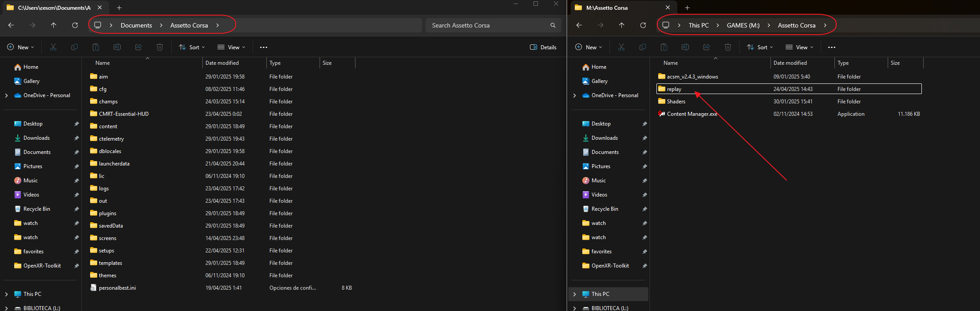
Task: Open the New menu in the left window
Action: [x=21, y=47]
